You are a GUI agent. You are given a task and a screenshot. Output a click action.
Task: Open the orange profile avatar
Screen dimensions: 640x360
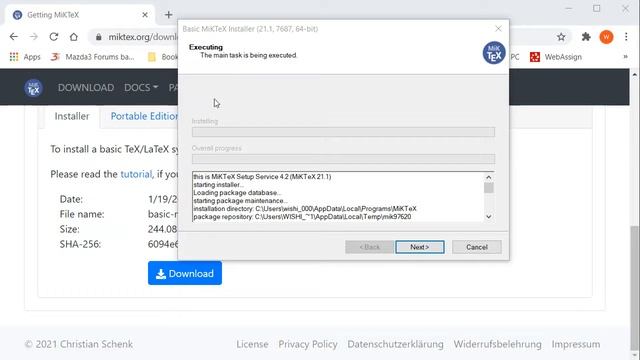coord(606,37)
